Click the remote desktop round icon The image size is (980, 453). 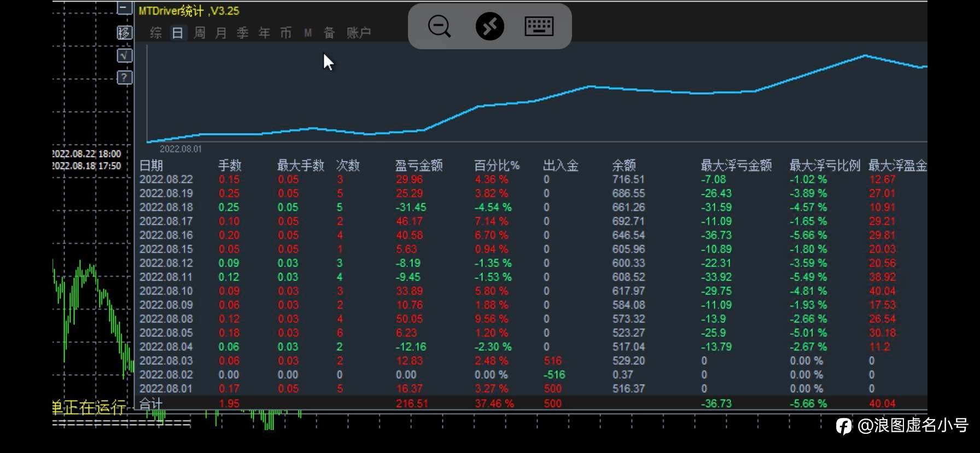click(489, 26)
